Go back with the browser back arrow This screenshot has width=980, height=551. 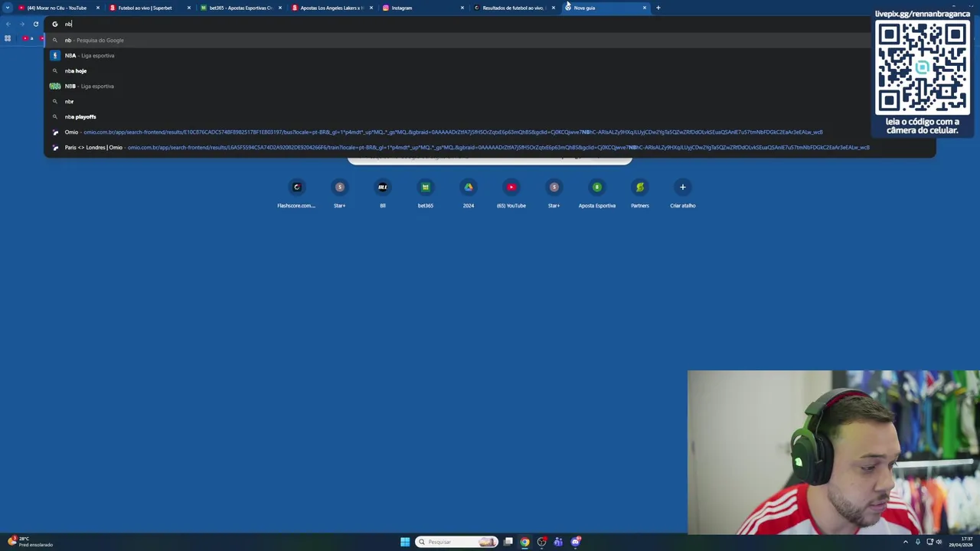[8, 24]
